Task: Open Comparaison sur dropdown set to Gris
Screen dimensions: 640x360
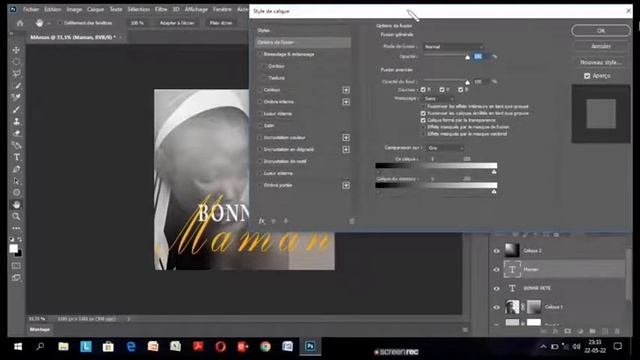Action: pos(445,148)
